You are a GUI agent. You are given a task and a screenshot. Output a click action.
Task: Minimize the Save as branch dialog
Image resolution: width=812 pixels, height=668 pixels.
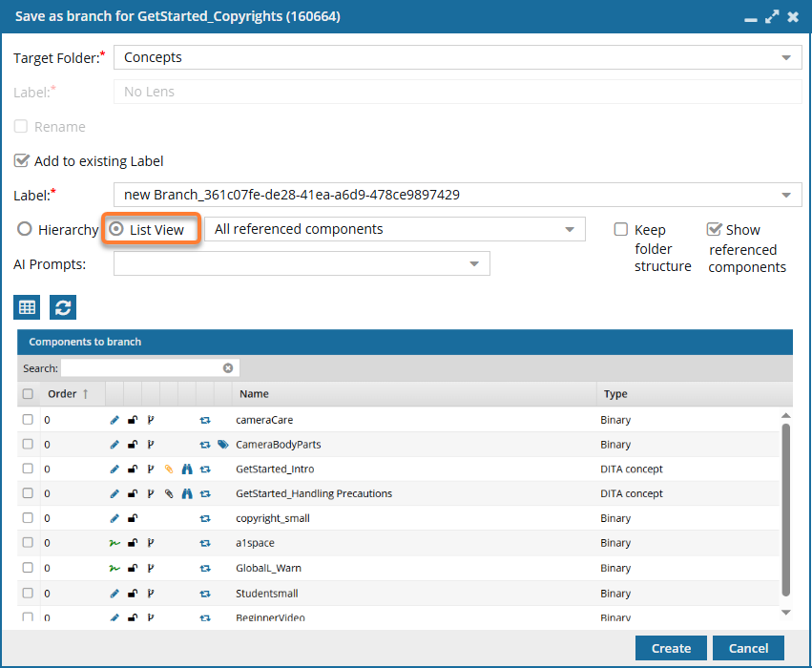pyautogui.click(x=751, y=19)
